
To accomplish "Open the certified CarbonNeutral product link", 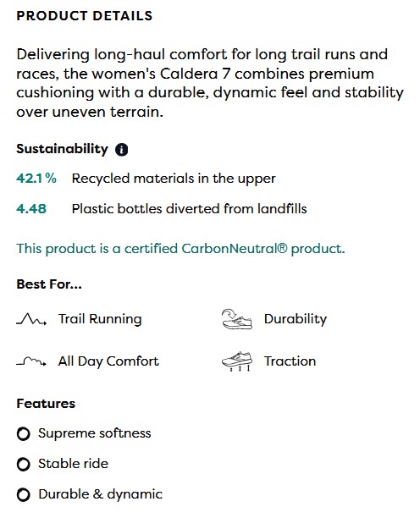I will [x=180, y=249].
